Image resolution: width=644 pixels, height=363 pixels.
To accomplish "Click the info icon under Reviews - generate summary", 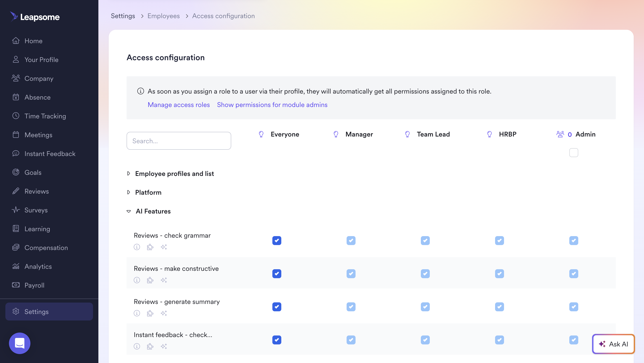I will point(137,313).
